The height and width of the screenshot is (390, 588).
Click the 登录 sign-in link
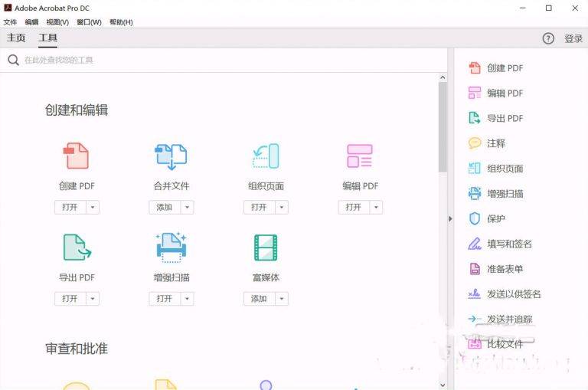click(573, 38)
